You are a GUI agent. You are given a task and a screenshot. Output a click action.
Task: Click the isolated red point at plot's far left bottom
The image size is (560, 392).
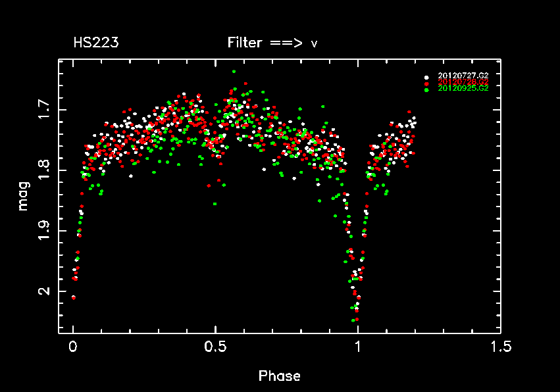click(x=73, y=297)
